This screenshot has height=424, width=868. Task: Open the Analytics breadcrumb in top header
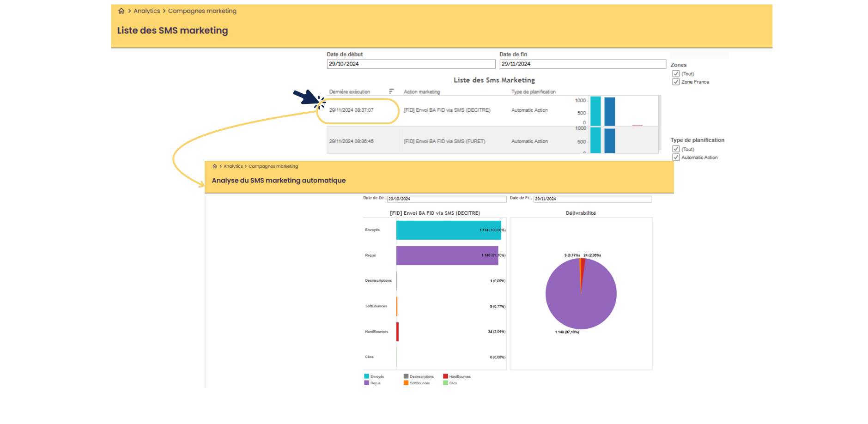(x=147, y=11)
